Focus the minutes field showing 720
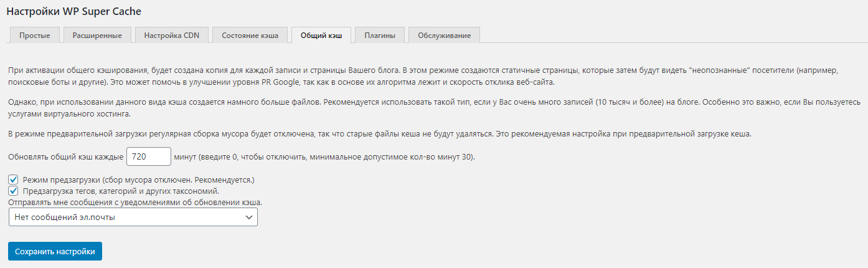Viewport: 868px width, 268px height. click(149, 157)
